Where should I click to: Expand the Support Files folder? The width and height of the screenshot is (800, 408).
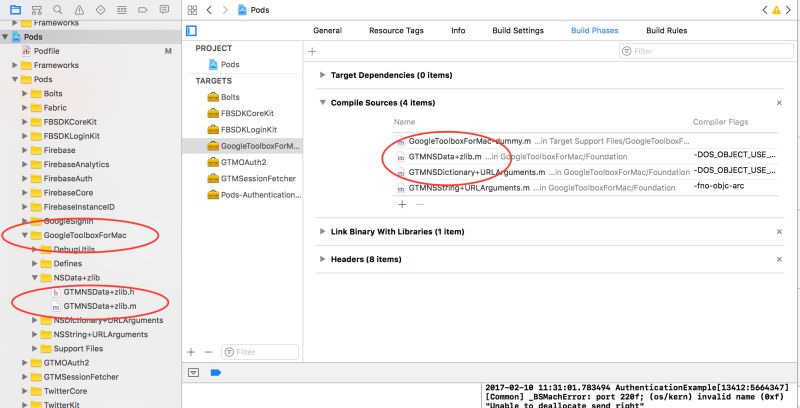click(35, 349)
